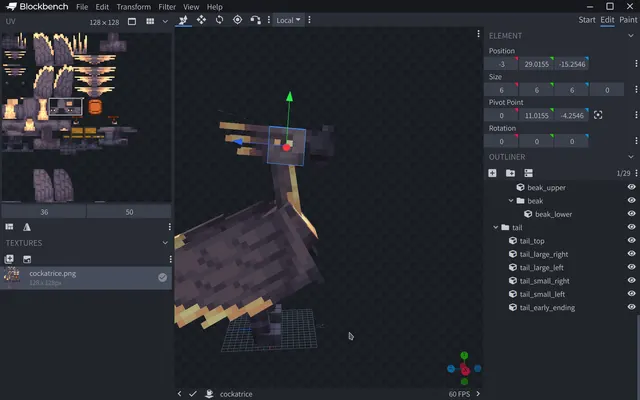Select cockatrice.png texture
Screen dimensions: 640x400
(86, 278)
